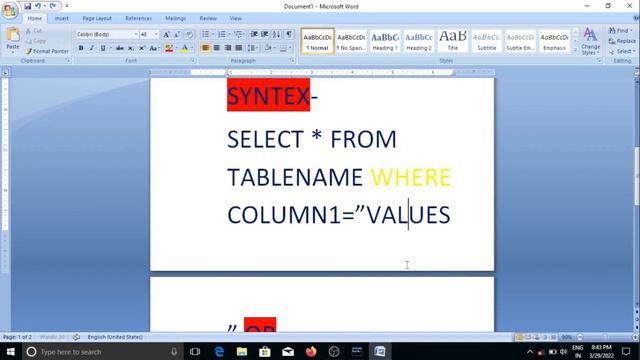Toggle numbered list
This screenshot has width=640, height=360.
click(x=222, y=35)
